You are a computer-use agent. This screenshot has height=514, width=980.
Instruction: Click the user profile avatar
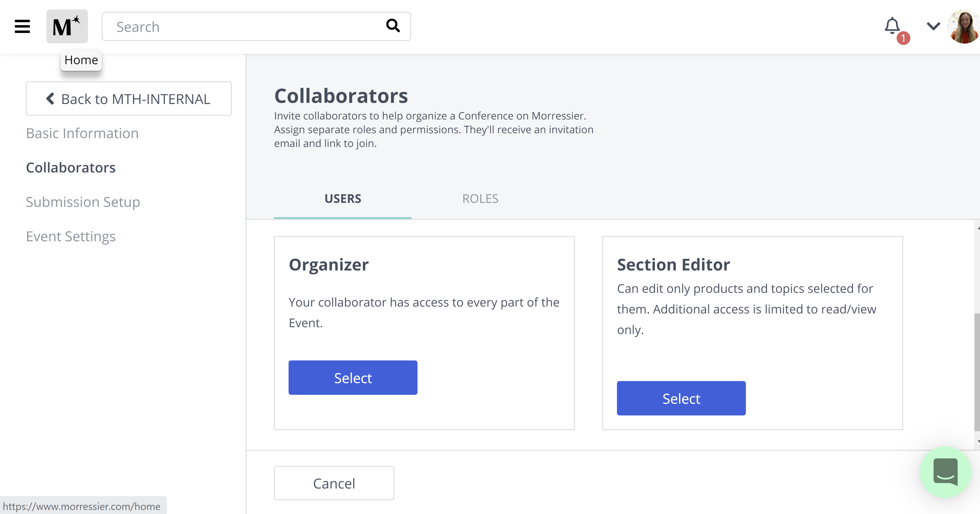pyautogui.click(x=965, y=27)
